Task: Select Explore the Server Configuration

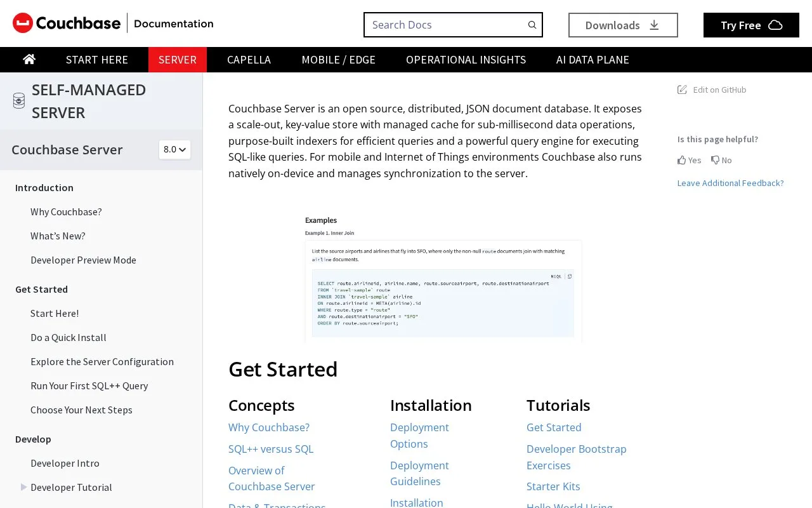Action: (x=102, y=361)
